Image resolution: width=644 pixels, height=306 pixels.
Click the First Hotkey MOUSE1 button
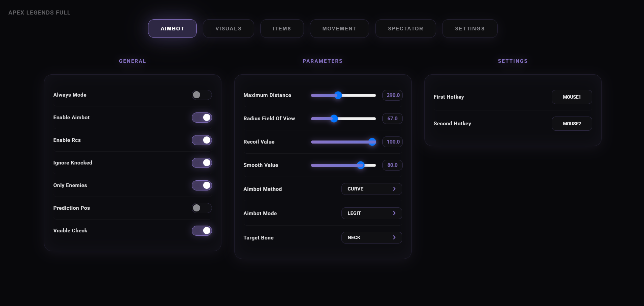pos(572,97)
